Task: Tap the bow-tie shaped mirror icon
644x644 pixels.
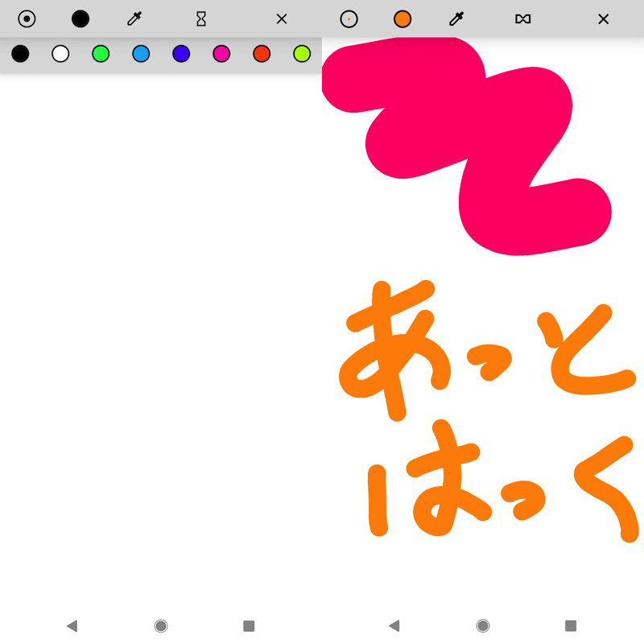Action: pos(523,19)
